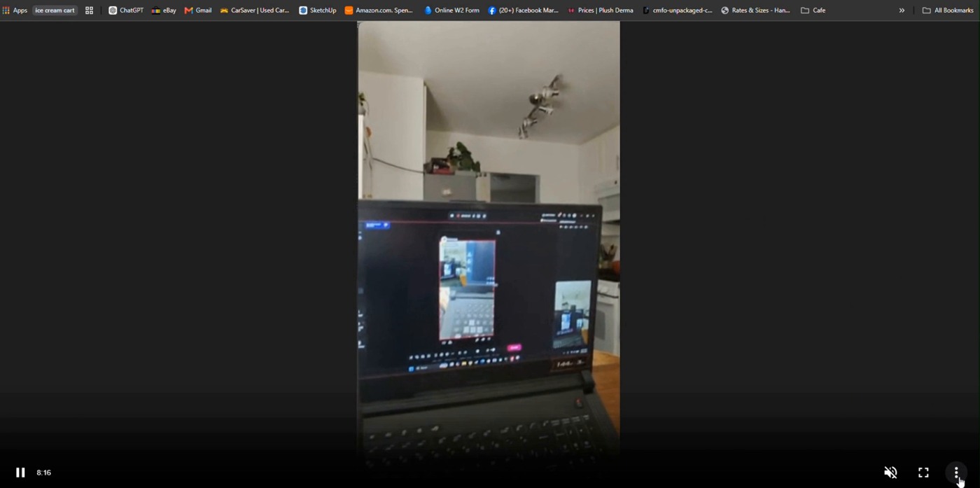Open the ChatGPT bookmark
Screen dimensions: 980x488
[126, 11]
